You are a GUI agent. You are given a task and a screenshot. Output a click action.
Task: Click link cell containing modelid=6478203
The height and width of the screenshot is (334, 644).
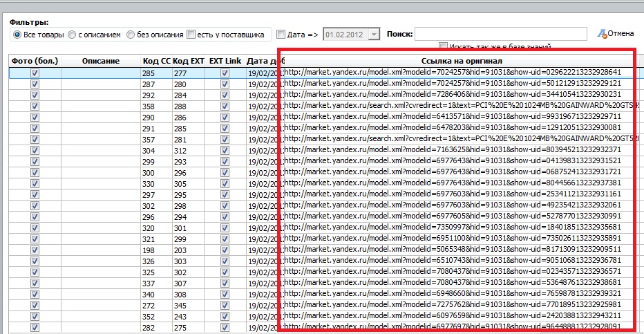coord(462,128)
